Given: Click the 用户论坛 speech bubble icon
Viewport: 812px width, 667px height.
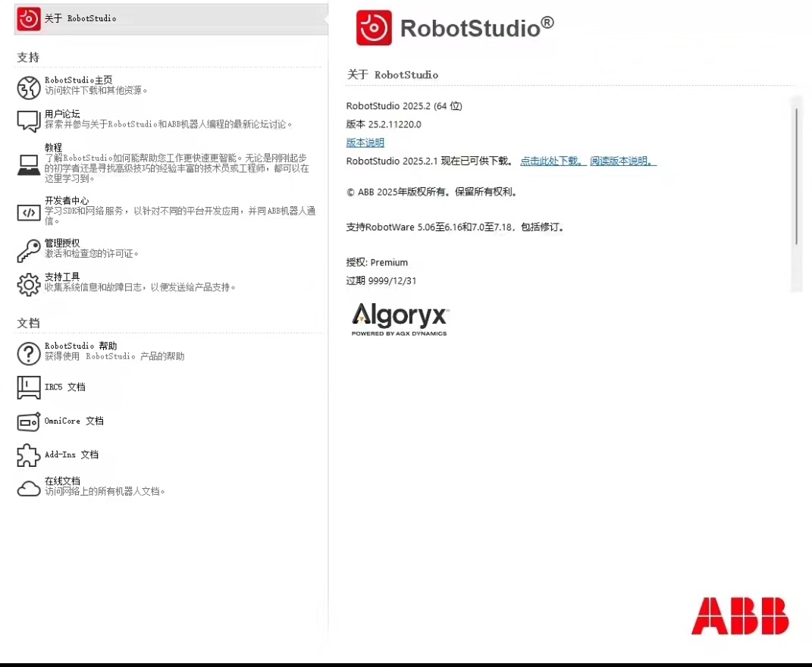Looking at the screenshot, I should pyautogui.click(x=29, y=121).
